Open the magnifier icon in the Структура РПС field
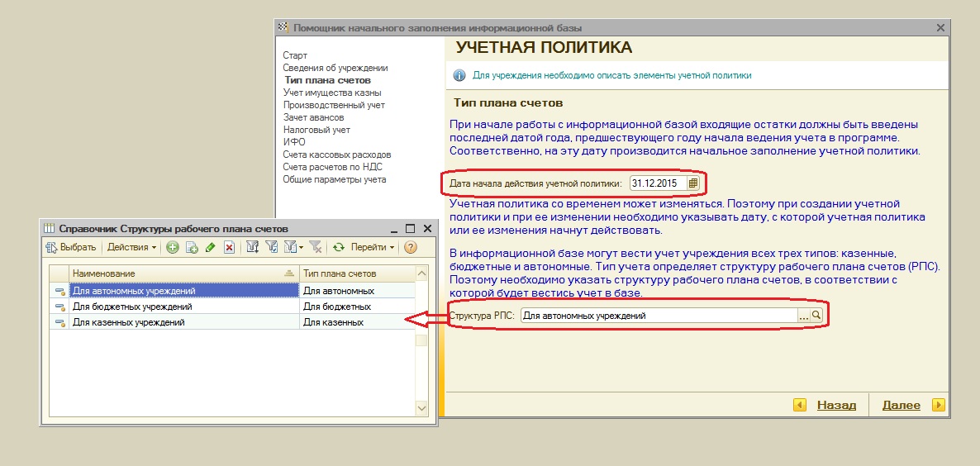 816,316
